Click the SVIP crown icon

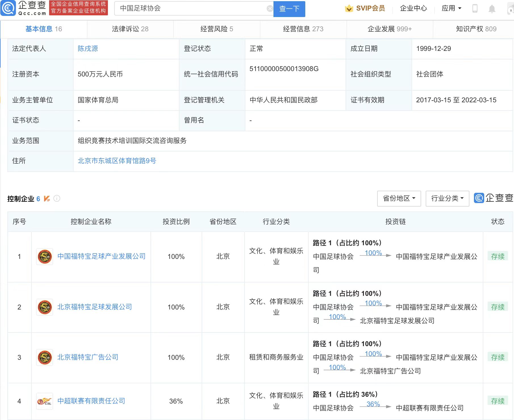click(x=349, y=9)
